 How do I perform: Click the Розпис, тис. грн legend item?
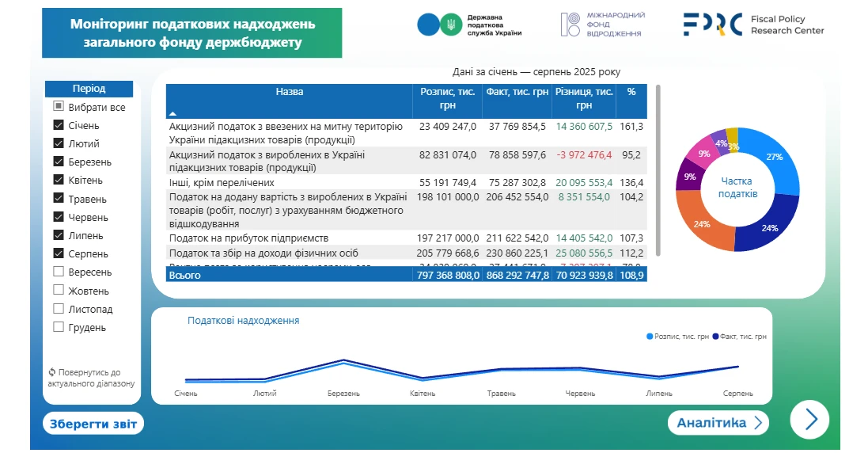[x=677, y=336]
